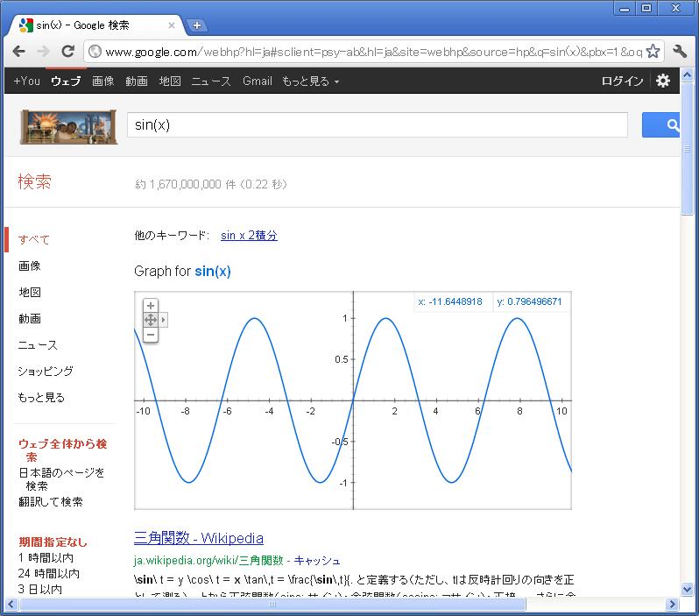Click the sin x 2積分 related keyword link
The width and height of the screenshot is (699, 616).
(x=249, y=236)
